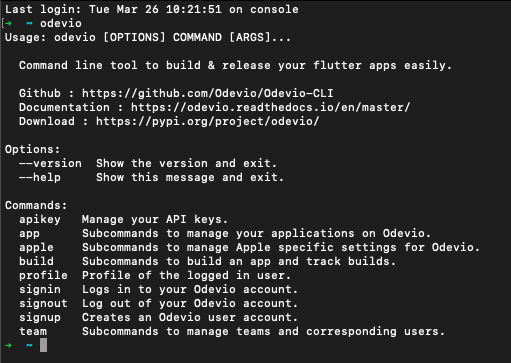Click the signup command name
511x363 pixels.
pos(40,317)
